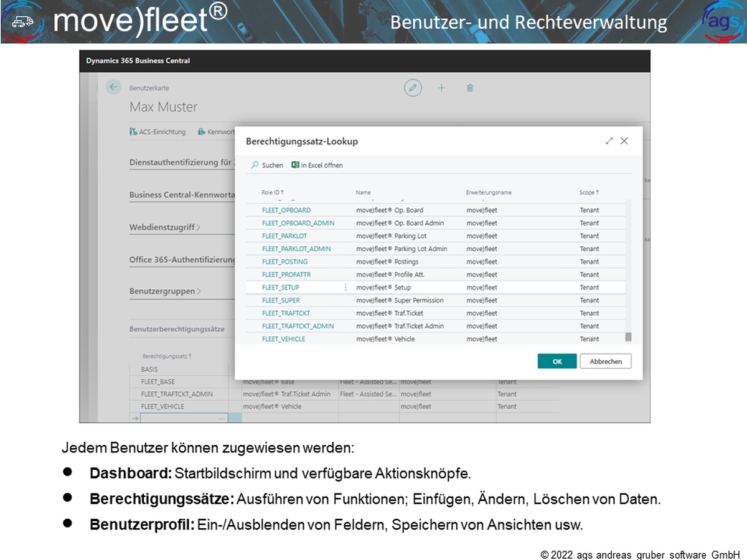Screen dimensions: 747x560
Task: Select the FLEET_SETUP role
Action: click(x=281, y=287)
